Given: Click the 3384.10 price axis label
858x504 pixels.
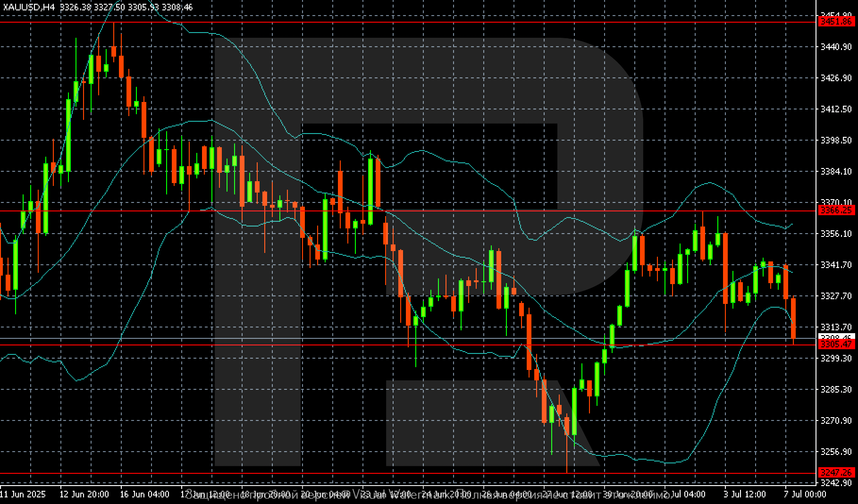Looking at the screenshot, I should pyautogui.click(x=836, y=172).
